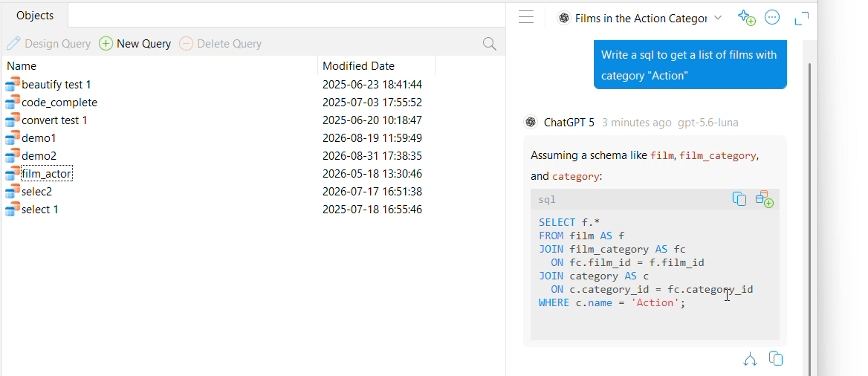
Task: Click the expand panel icon at top right
Action: tap(802, 19)
